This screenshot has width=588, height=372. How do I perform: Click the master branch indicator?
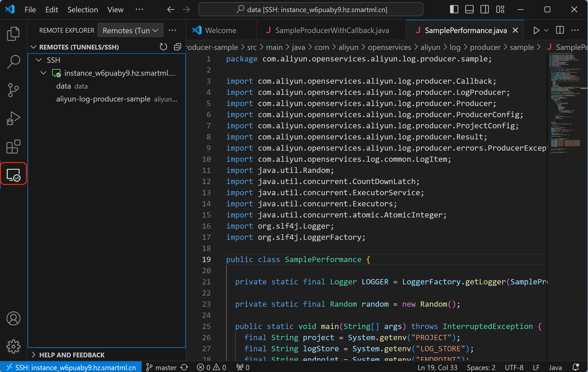coord(161,367)
